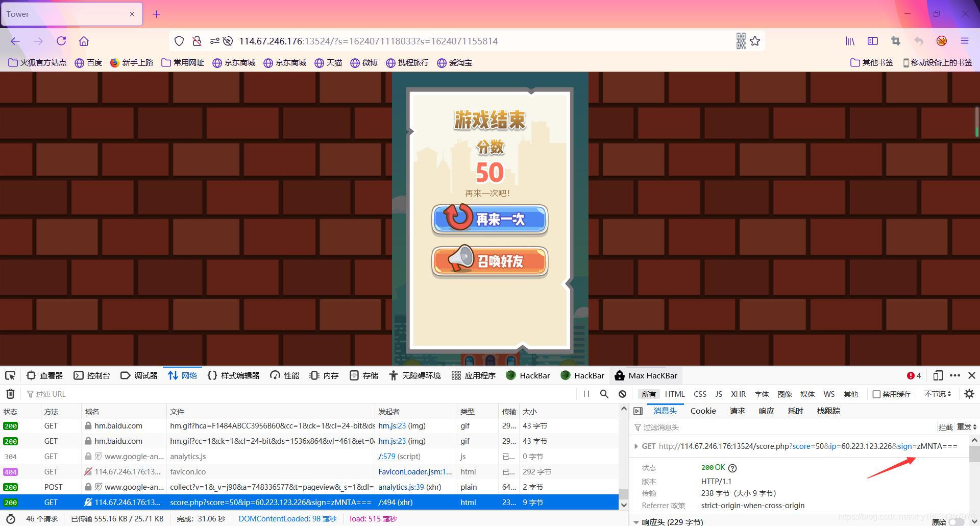Image resolution: width=980 pixels, height=526 pixels.
Task: Open the Max HackBar panel
Action: pyautogui.click(x=646, y=375)
